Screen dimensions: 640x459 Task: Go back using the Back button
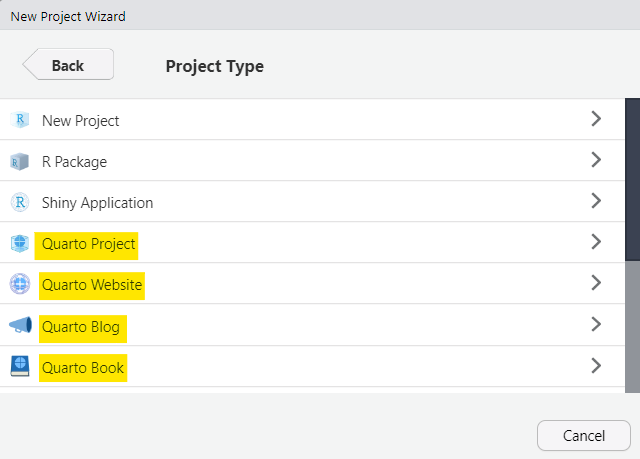(x=68, y=64)
